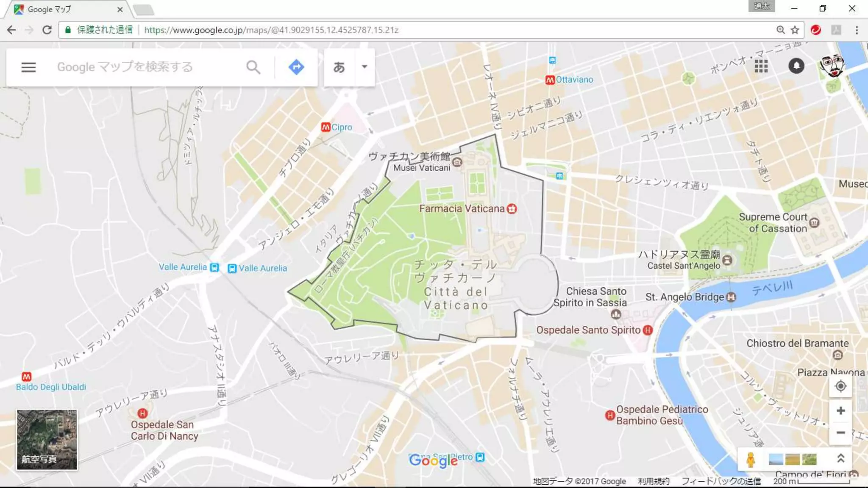Open the input method dropdown arrow
868x488 pixels.
(364, 67)
